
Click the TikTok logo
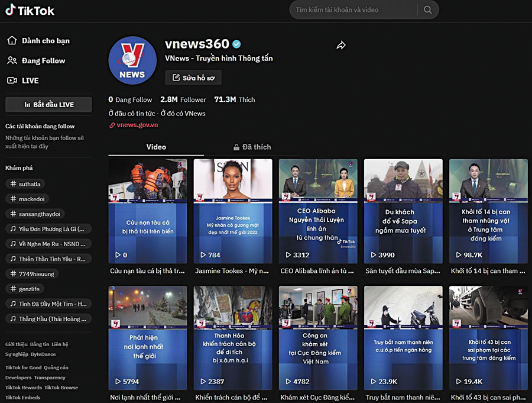[x=30, y=10]
